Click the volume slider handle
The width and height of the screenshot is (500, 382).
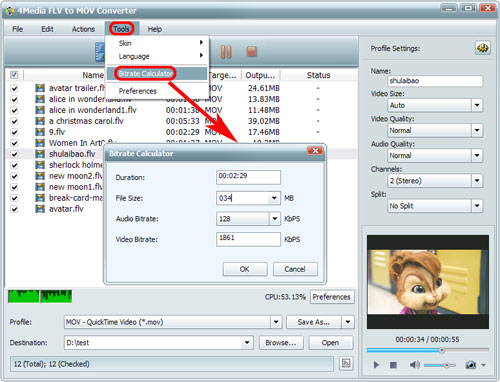(x=446, y=365)
